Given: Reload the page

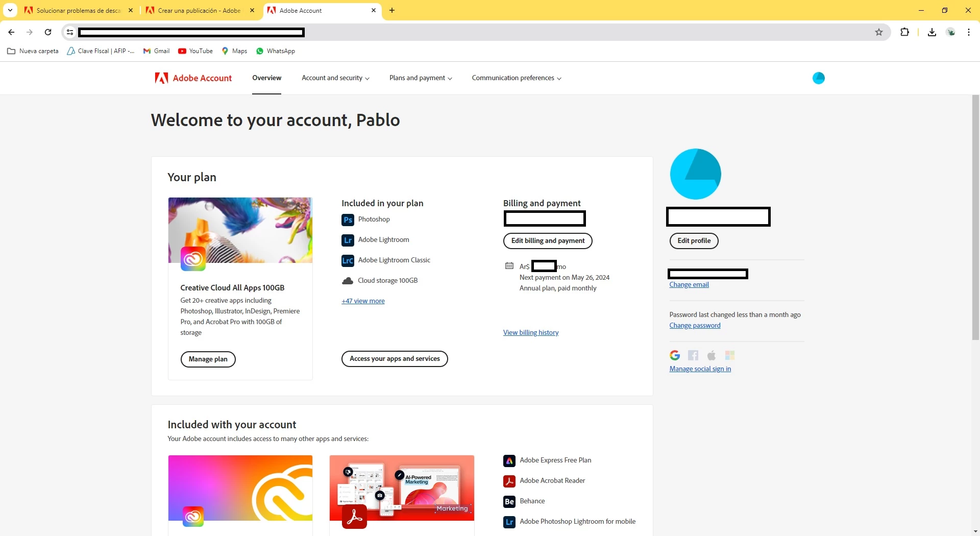Looking at the screenshot, I should [48, 32].
